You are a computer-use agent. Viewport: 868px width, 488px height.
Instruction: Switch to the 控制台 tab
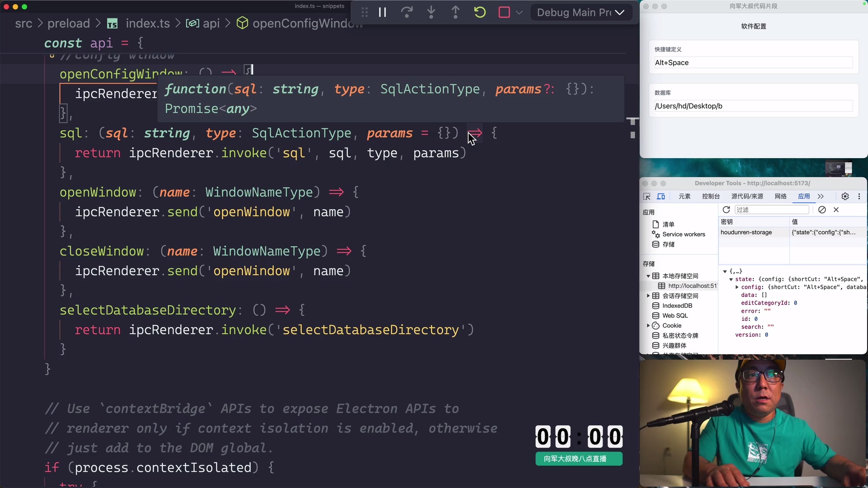tap(711, 197)
